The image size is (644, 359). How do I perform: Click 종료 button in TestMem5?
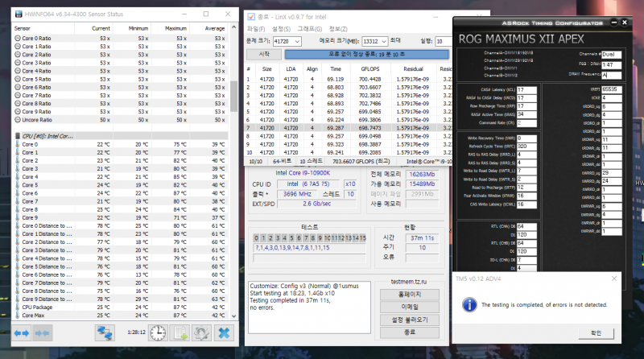(410, 332)
